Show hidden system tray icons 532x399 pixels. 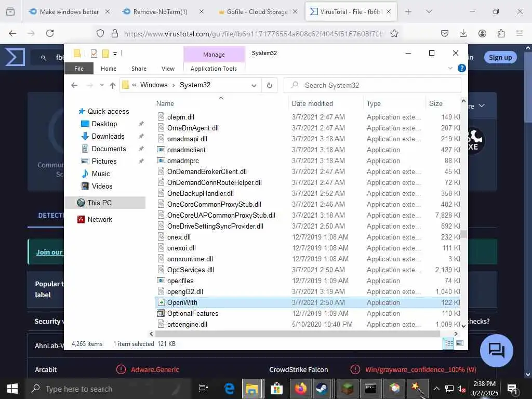pyautogui.click(x=436, y=389)
